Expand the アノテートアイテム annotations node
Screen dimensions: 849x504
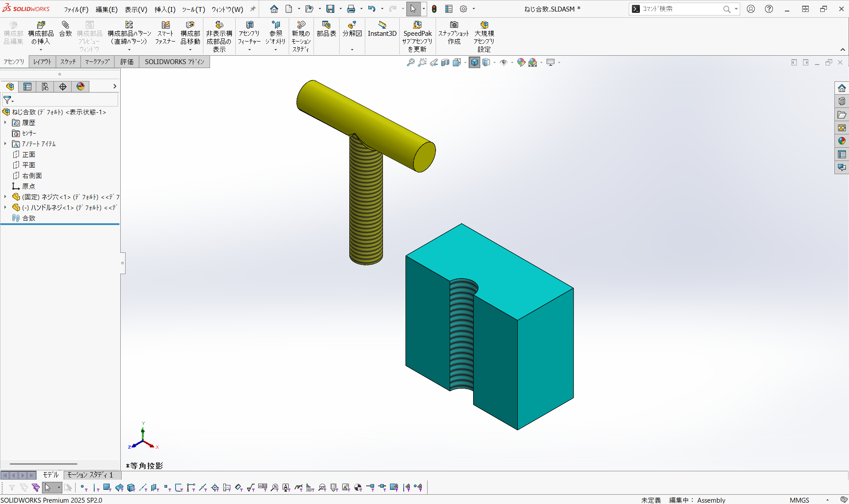[x=5, y=144]
